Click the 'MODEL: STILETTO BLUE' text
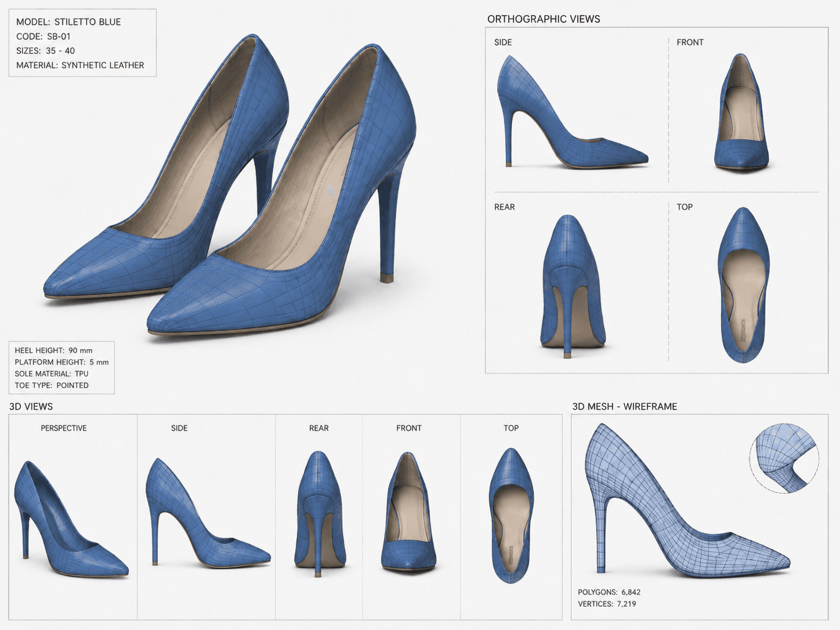This screenshot has width=840, height=630. [x=68, y=22]
